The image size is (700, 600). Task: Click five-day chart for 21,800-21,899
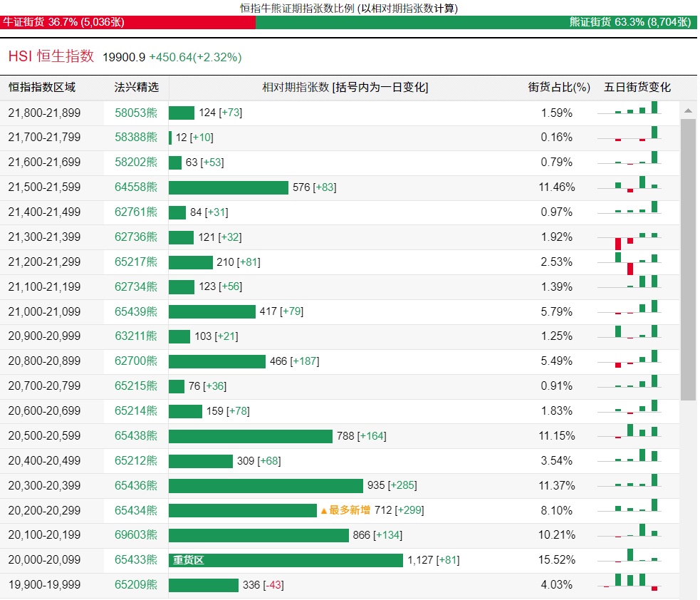pos(630,108)
